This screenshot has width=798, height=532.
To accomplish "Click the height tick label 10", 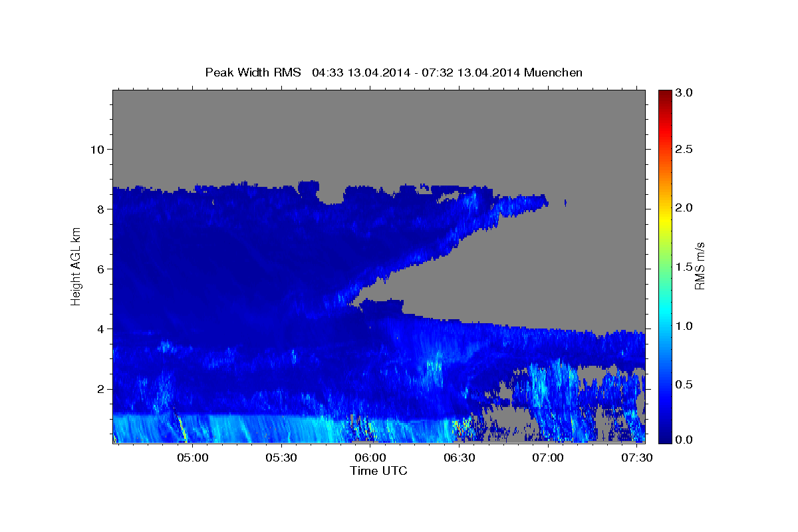I will [99, 149].
